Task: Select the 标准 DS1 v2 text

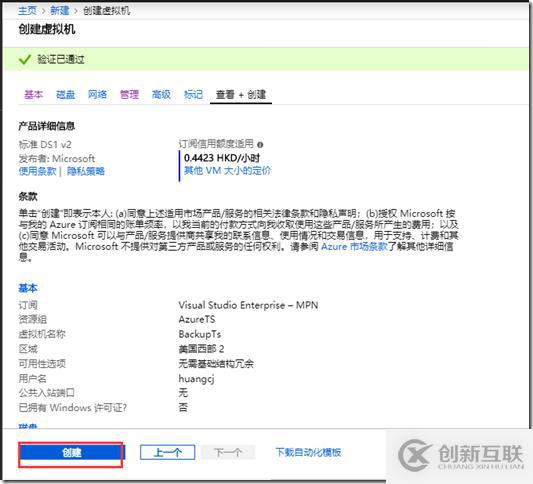Action: 45,144
